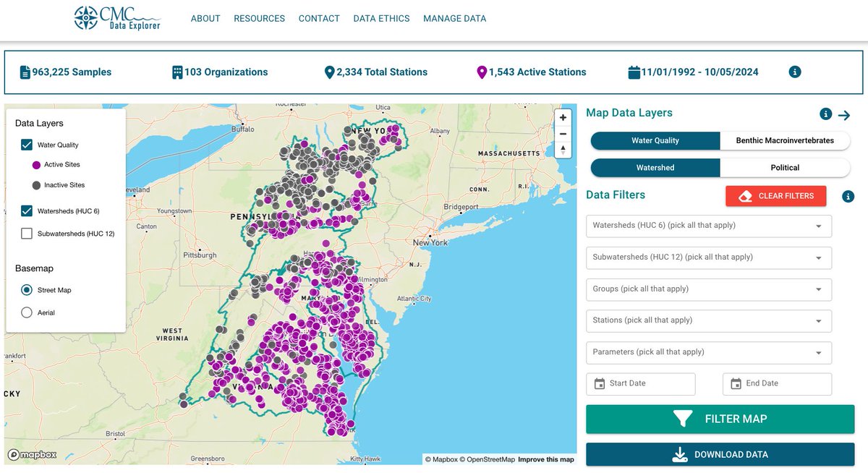Click the 'Data Layers' legend heading
Viewport: 868px width, 473px height.
[x=39, y=124]
